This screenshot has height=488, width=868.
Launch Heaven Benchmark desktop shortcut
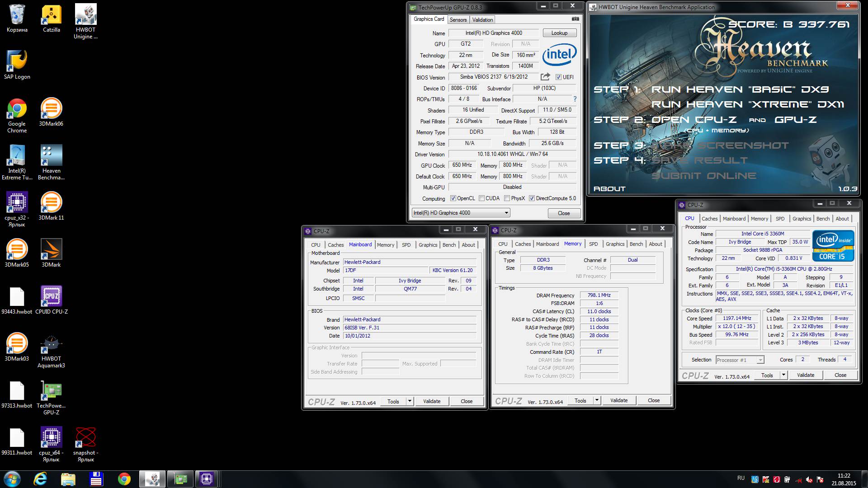51,163
